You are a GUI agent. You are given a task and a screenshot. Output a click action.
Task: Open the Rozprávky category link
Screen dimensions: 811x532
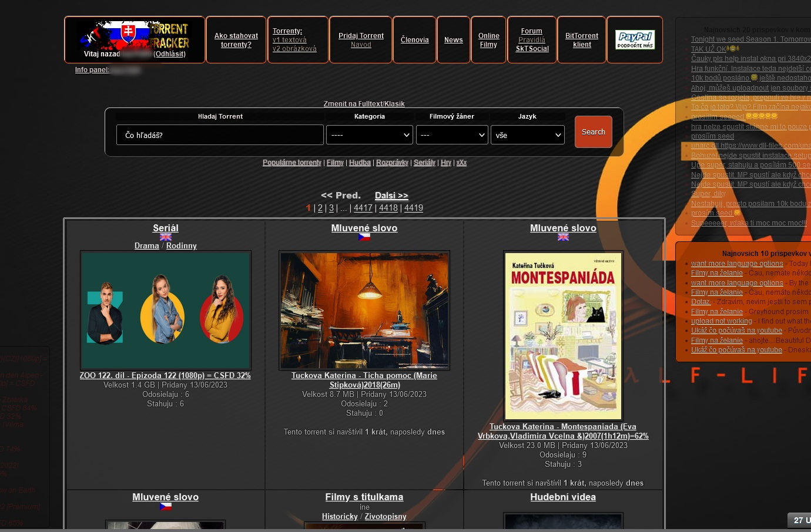[x=392, y=163]
